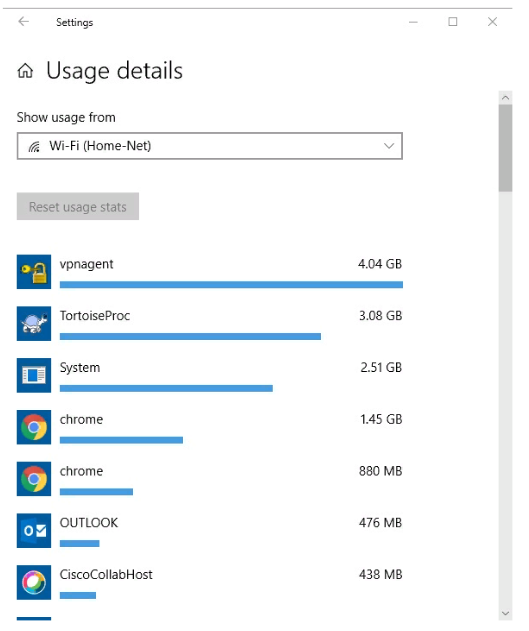
Task: Click the 1.45 GB usage value
Action: pos(381,419)
